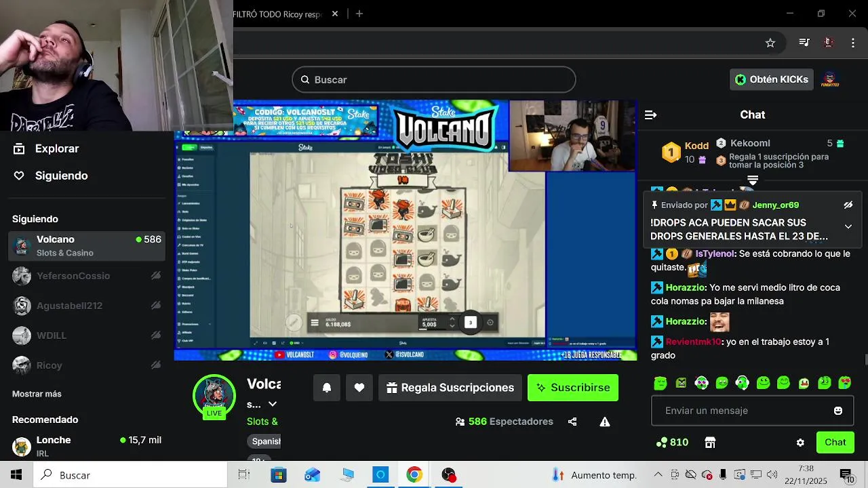Open YefersonCossio channel in the sidebar
Viewport: 868px width, 488px height.
tap(87, 276)
